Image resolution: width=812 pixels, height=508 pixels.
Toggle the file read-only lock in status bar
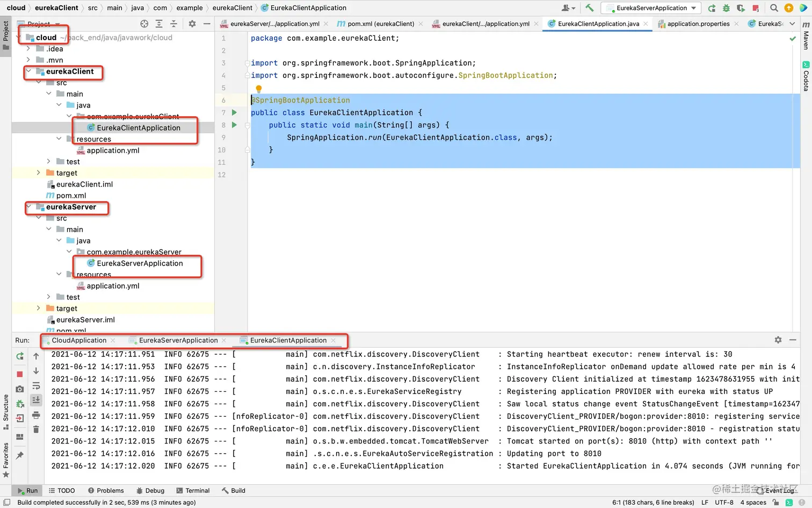point(775,503)
